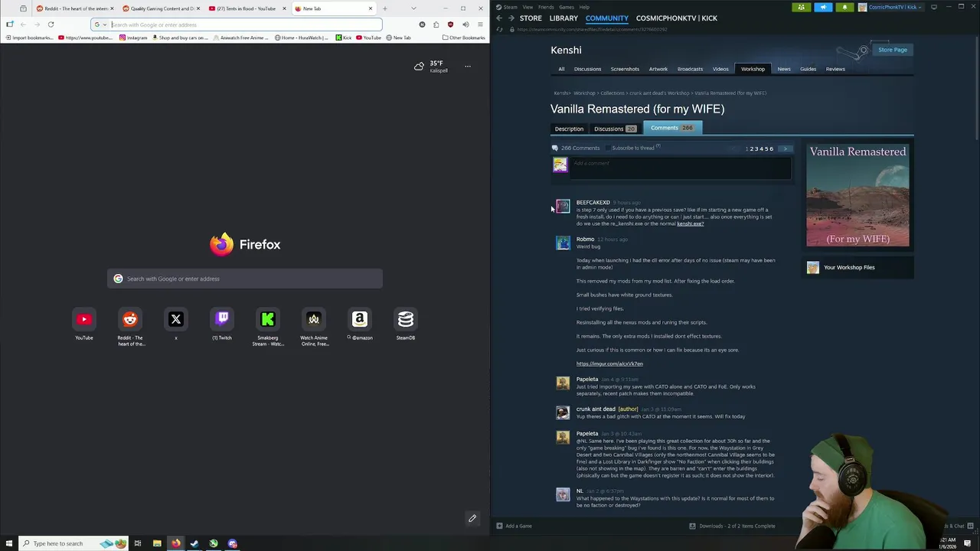Go to the Steam STORE section
This screenshot has height=551, width=980.
531,18
